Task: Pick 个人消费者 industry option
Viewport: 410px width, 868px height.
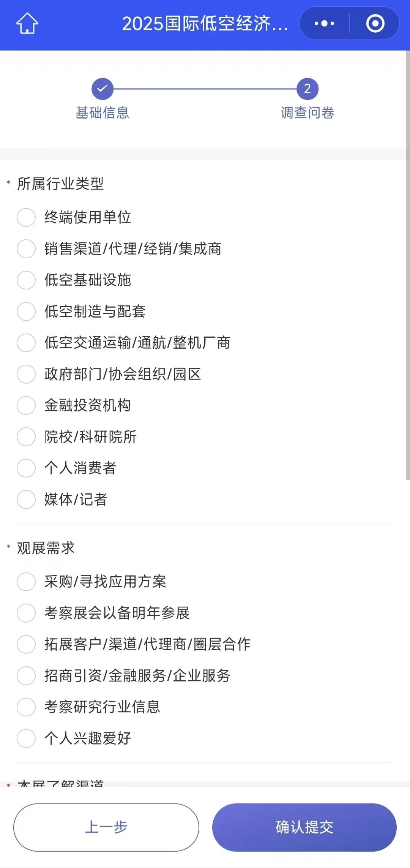Action: coord(26,468)
